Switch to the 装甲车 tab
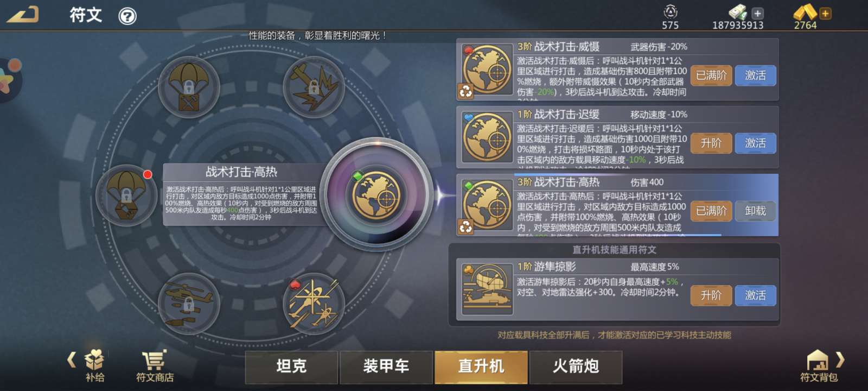Viewport: 868px width, 391px height. [386, 367]
